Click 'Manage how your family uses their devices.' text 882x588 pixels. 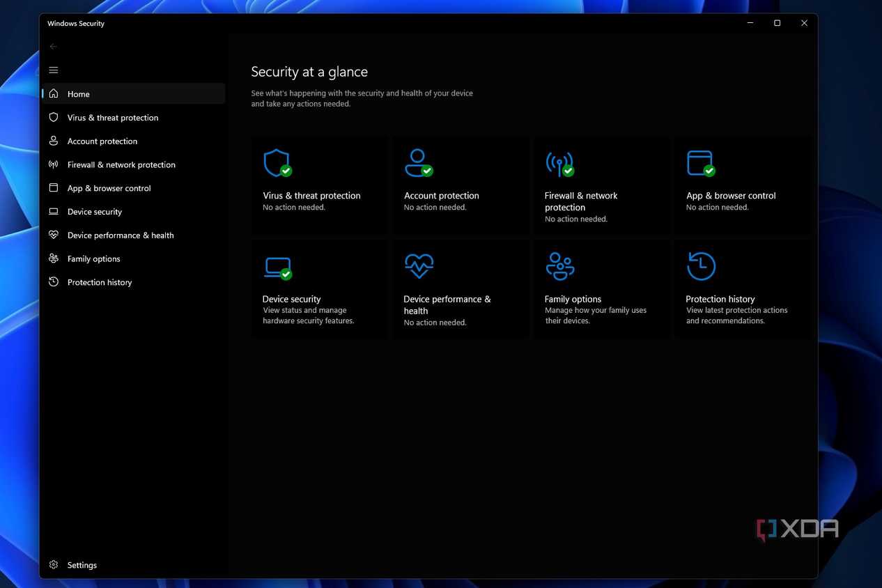[596, 316]
